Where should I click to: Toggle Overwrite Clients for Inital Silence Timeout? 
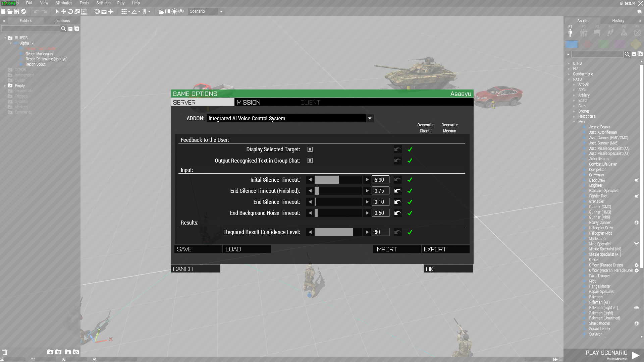pyautogui.click(x=410, y=180)
